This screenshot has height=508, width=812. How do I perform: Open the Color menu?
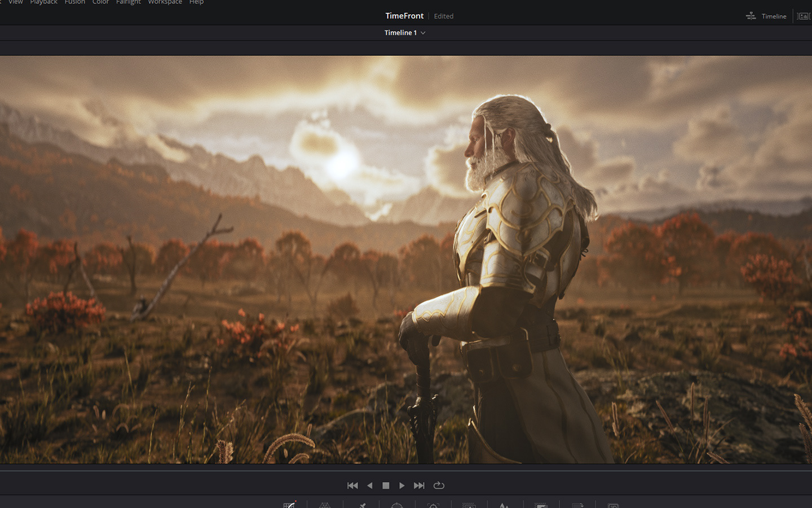[100, 2]
